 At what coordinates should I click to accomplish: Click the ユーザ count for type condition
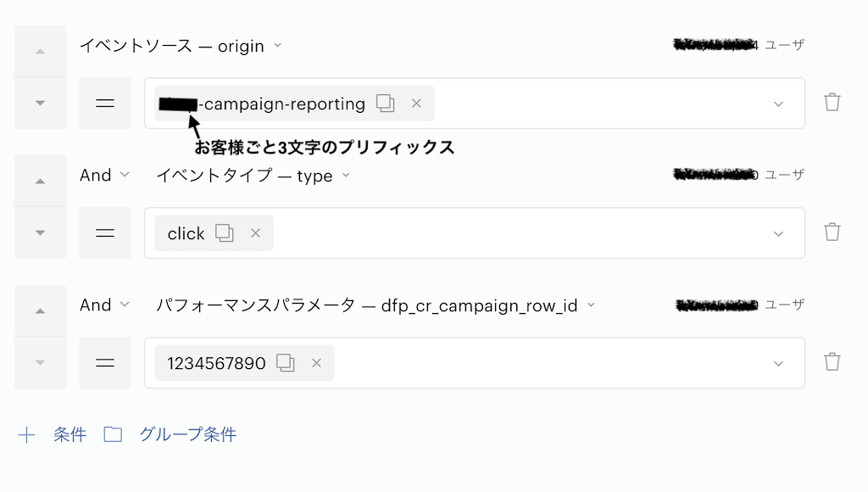point(738,175)
